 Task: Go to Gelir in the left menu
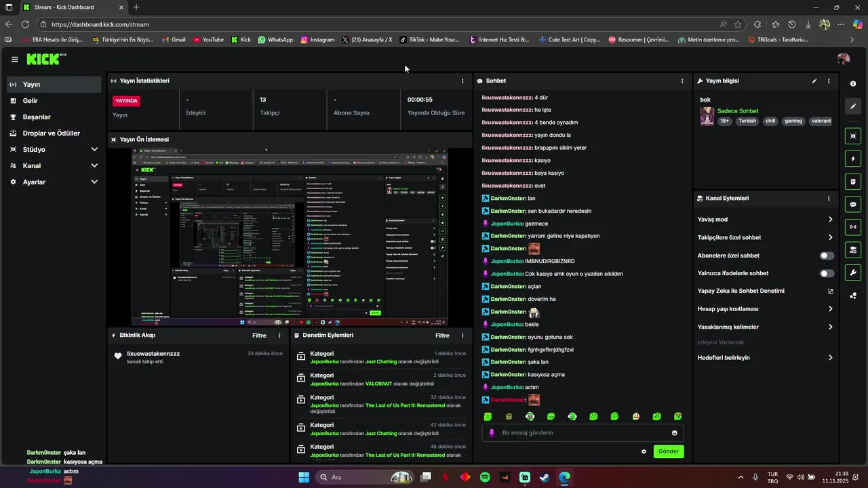[x=54, y=101]
